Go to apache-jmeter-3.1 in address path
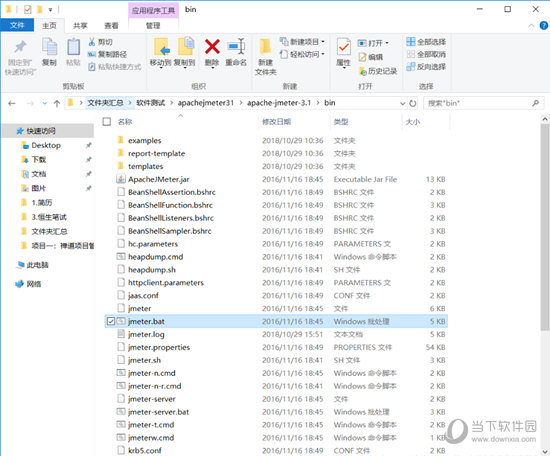Viewport: 550px width, 456px height. point(279,103)
